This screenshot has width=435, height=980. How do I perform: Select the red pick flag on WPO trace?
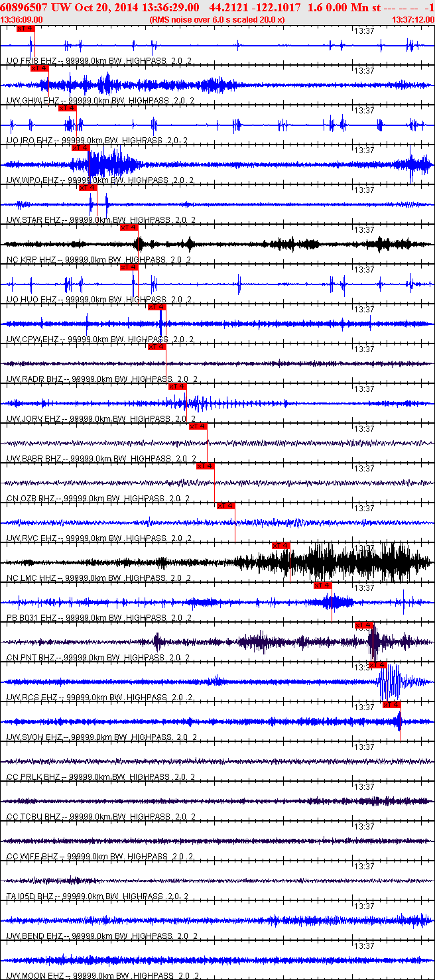(x=80, y=148)
